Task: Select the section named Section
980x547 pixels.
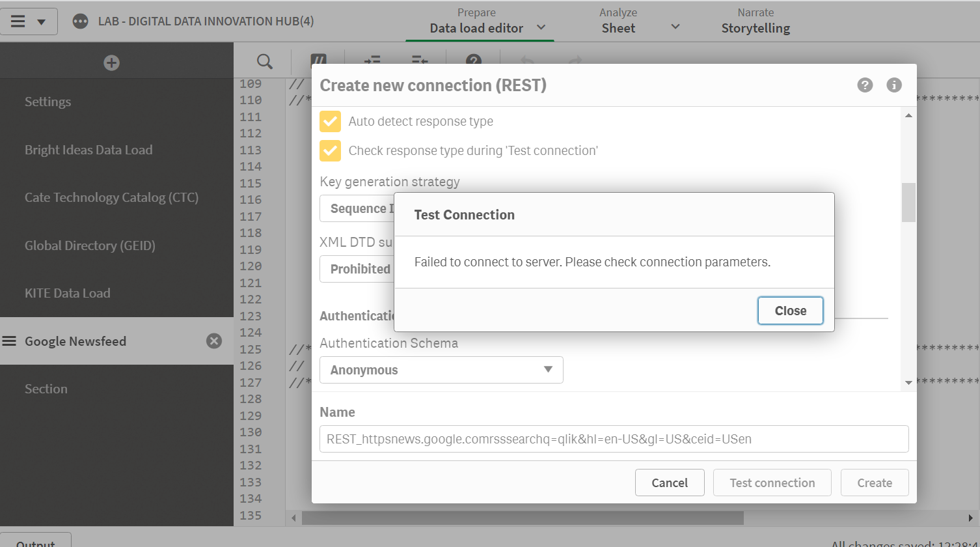Action: 116,389
